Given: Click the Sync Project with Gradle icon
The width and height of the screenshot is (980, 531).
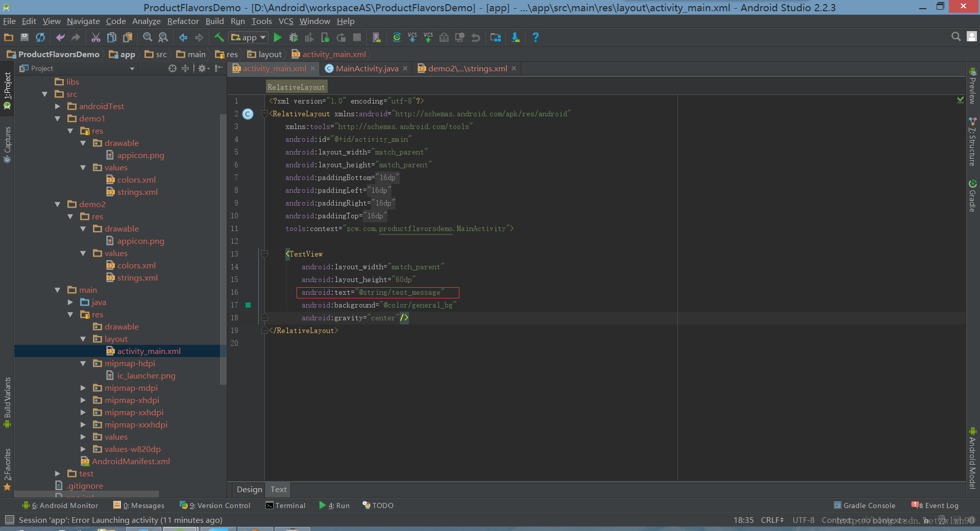Looking at the screenshot, I should (x=397, y=37).
